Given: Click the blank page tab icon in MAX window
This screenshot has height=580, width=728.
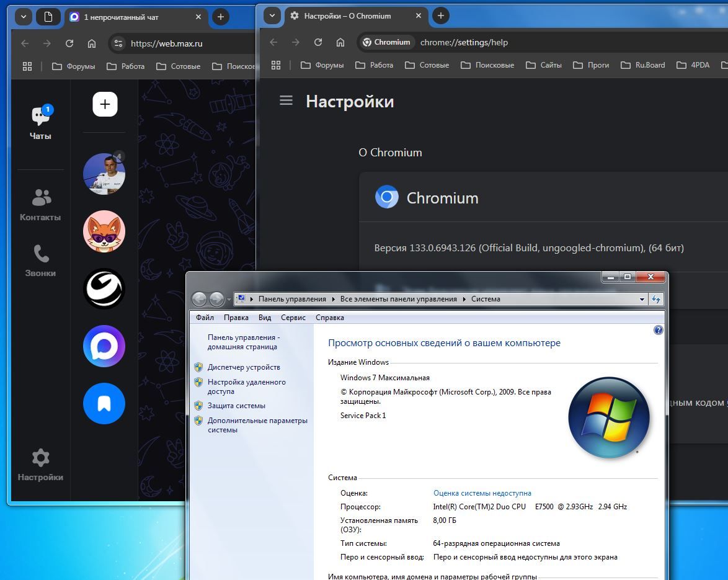Looking at the screenshot, I should pyautogui.click(x=48, y=17).
